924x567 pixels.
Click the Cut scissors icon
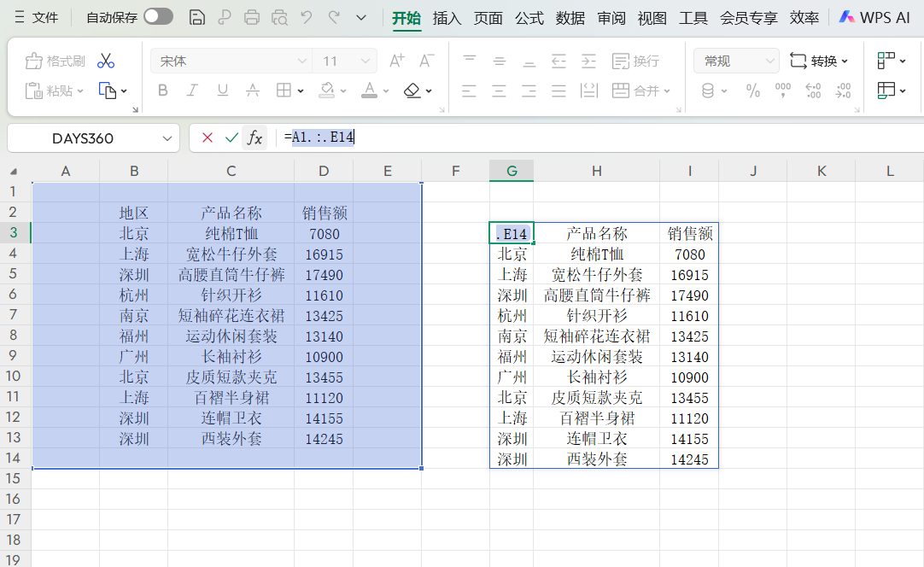106,60
